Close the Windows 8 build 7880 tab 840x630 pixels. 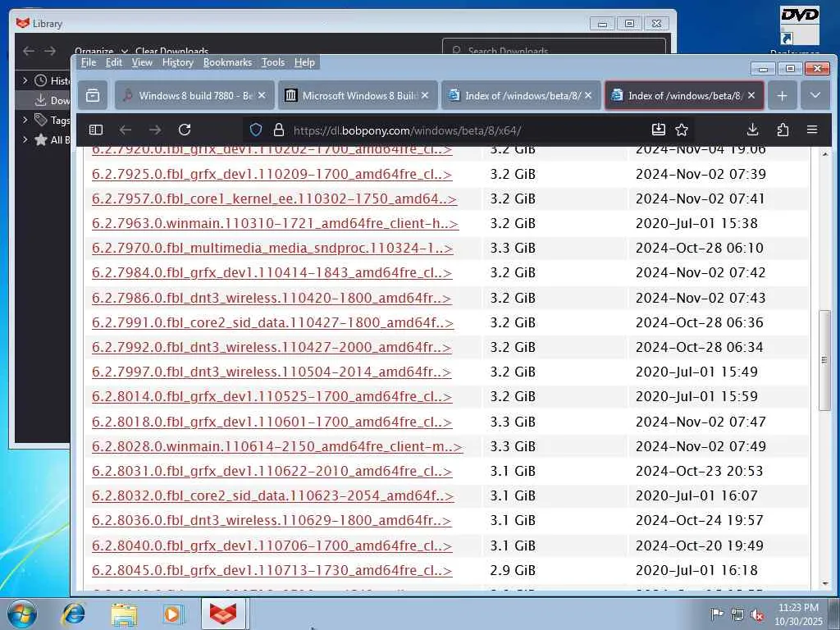pyautogui.click(x=262, y=95)
